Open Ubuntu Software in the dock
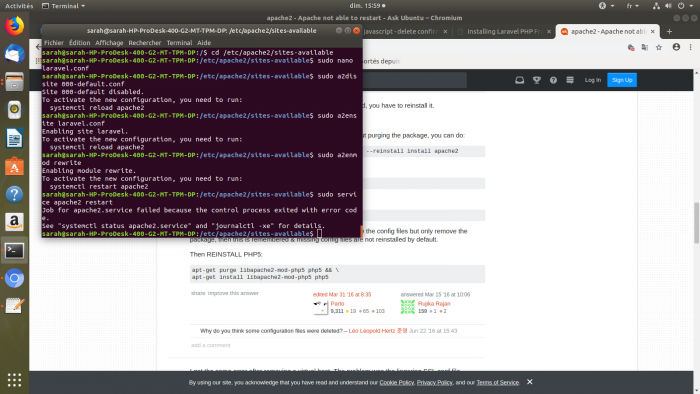 click(x=14, y=166)
